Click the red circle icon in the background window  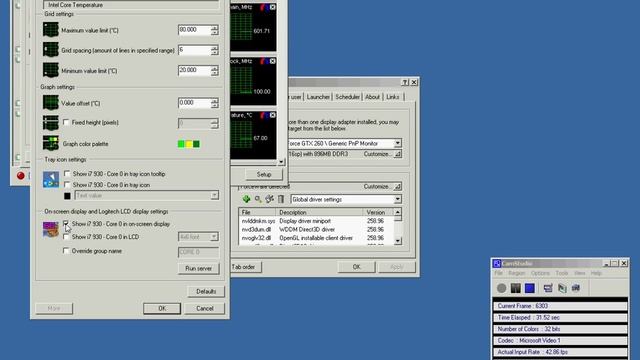(20, 176)
